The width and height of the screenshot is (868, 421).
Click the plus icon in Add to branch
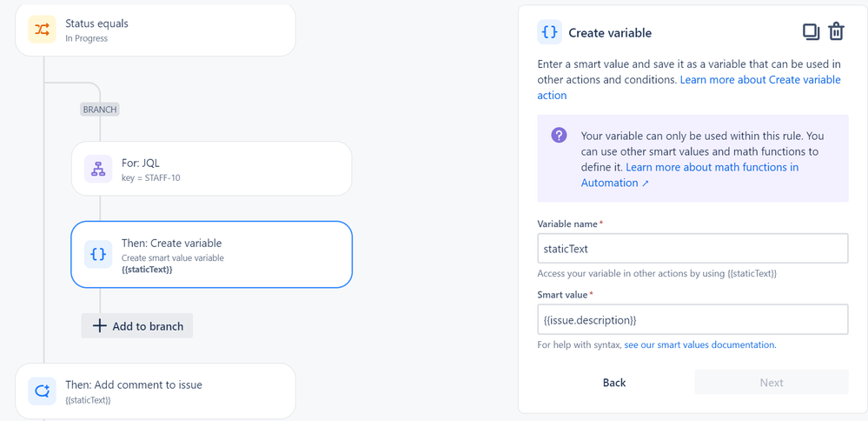100,326
